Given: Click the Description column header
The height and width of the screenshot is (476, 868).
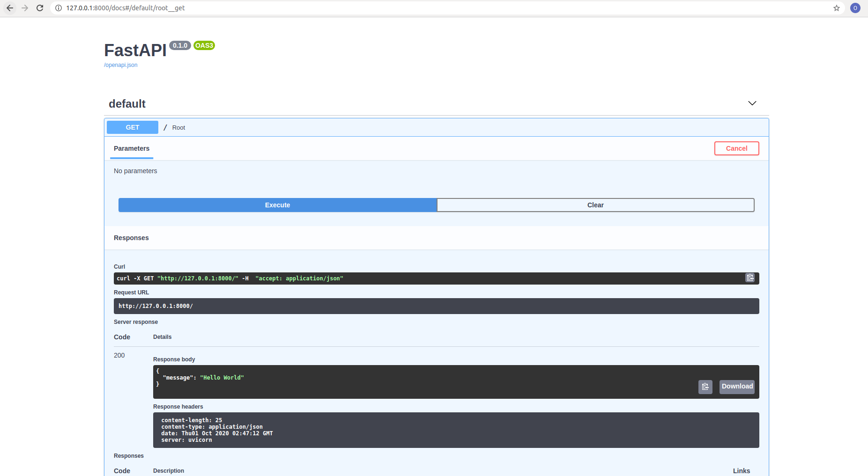Looking at the screenshot, I should click(x=169, y=471).
